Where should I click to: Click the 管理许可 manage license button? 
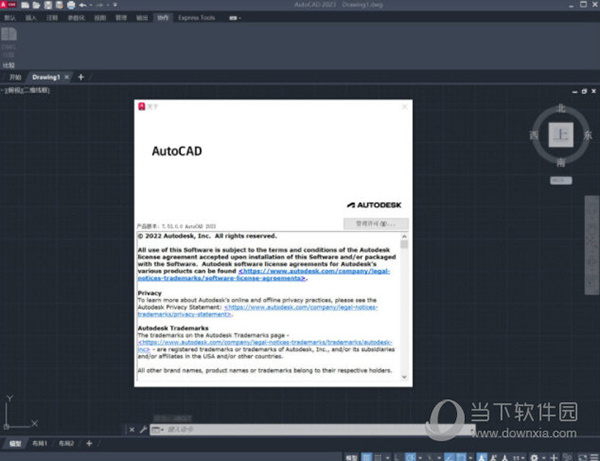pos(376,223)
